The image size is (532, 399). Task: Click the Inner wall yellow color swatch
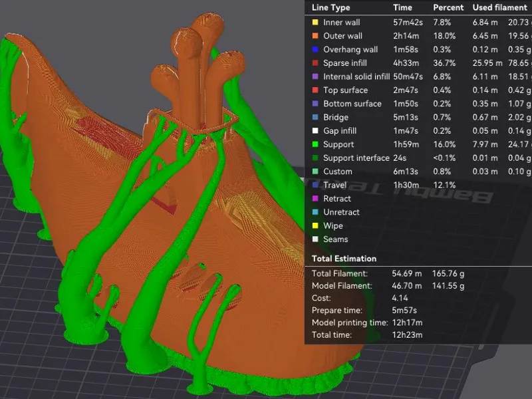(315, 23)
